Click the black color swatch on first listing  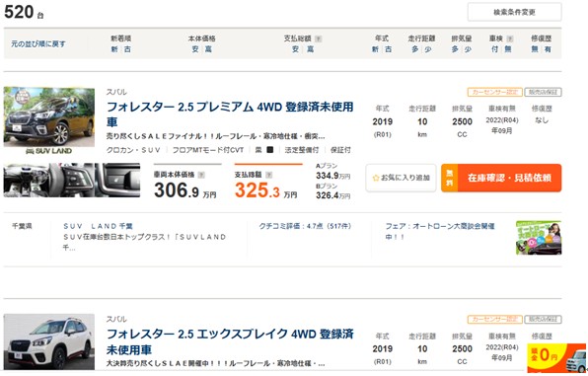click(269, 150)
